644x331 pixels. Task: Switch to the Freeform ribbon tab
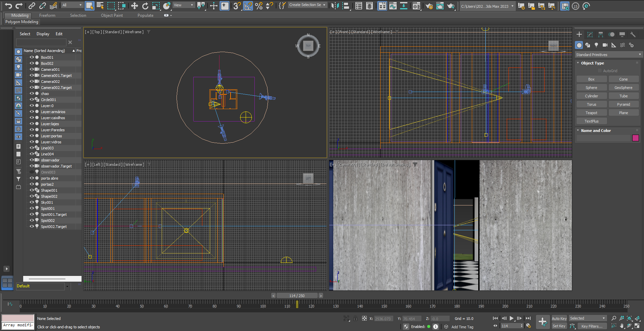(47, 15)
